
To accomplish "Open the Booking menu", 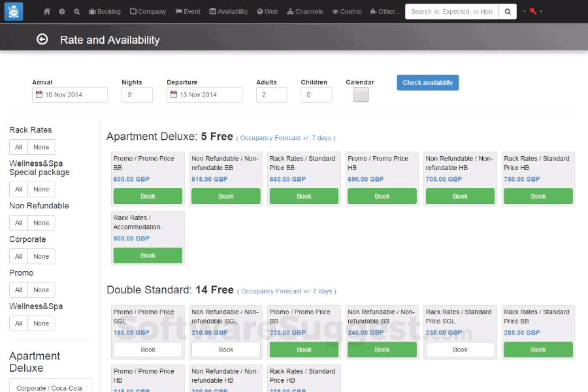I will click(x=105, y=12).
